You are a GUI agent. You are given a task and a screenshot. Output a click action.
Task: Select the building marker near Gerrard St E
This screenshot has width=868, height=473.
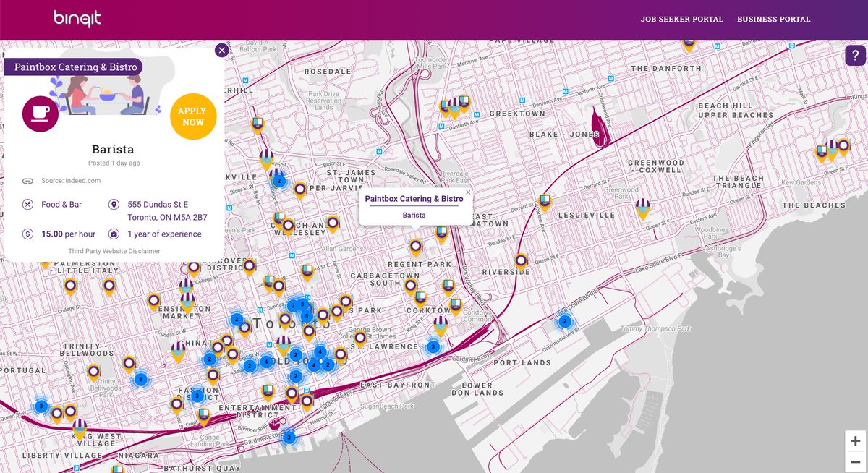coord(545,202)
